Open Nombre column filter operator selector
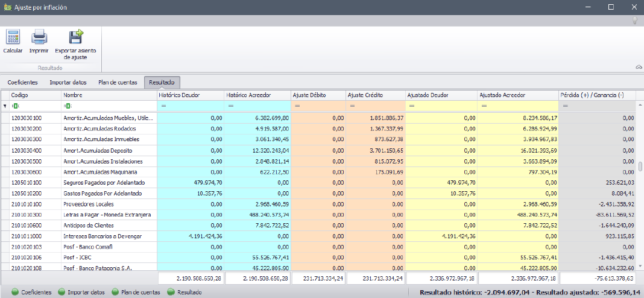Screen dimensions: 644x298 coord(67,106)
